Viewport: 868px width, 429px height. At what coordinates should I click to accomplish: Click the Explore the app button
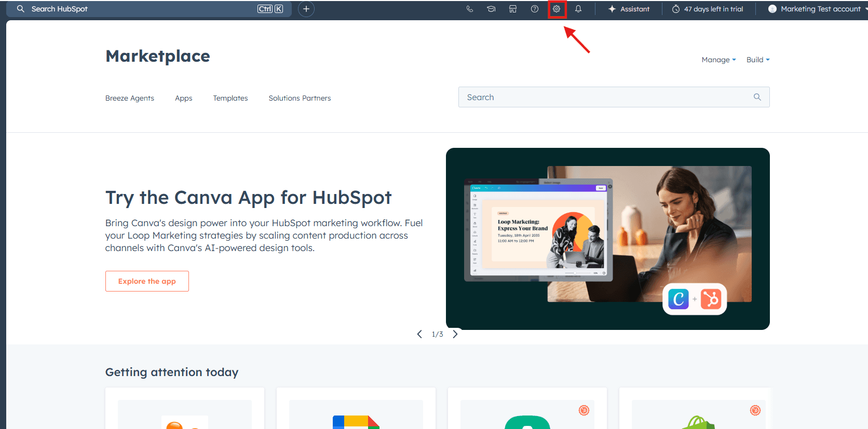[x=147, y=281]
